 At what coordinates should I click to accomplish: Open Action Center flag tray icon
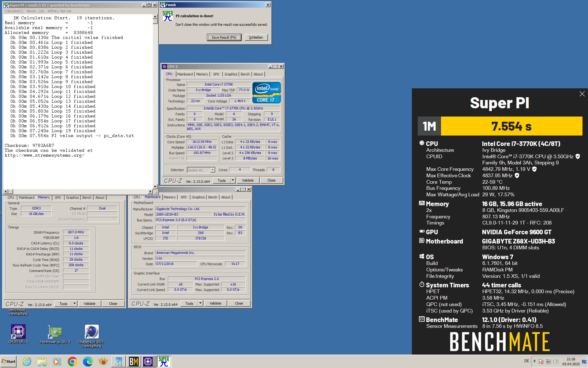coord(541,362)
